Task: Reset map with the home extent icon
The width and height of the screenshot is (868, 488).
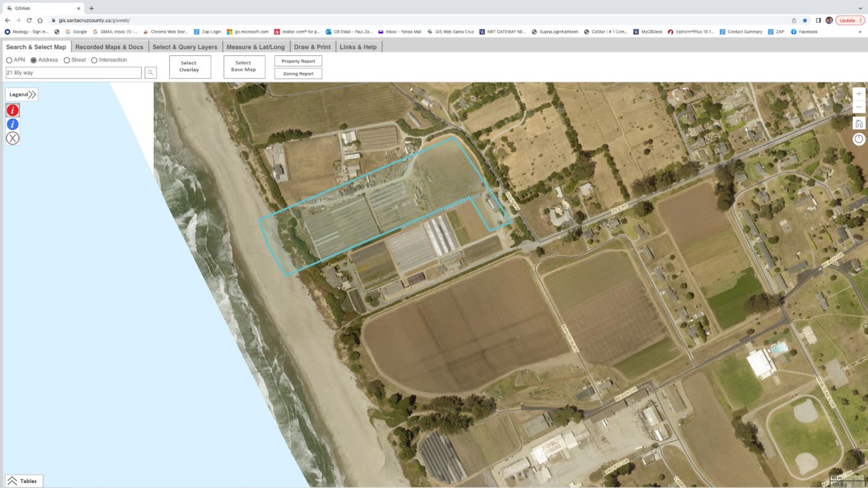Action: 859,124
